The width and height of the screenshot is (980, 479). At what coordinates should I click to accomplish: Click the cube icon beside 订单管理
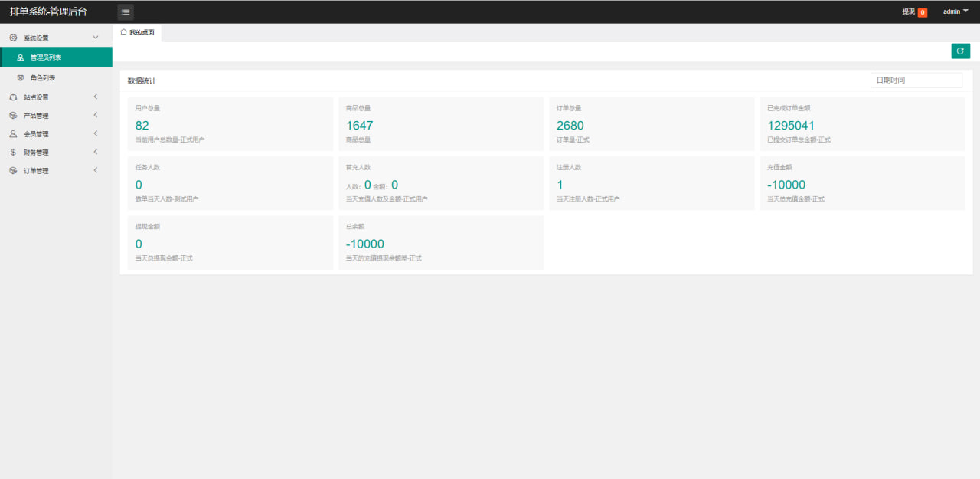click(13, 171)
